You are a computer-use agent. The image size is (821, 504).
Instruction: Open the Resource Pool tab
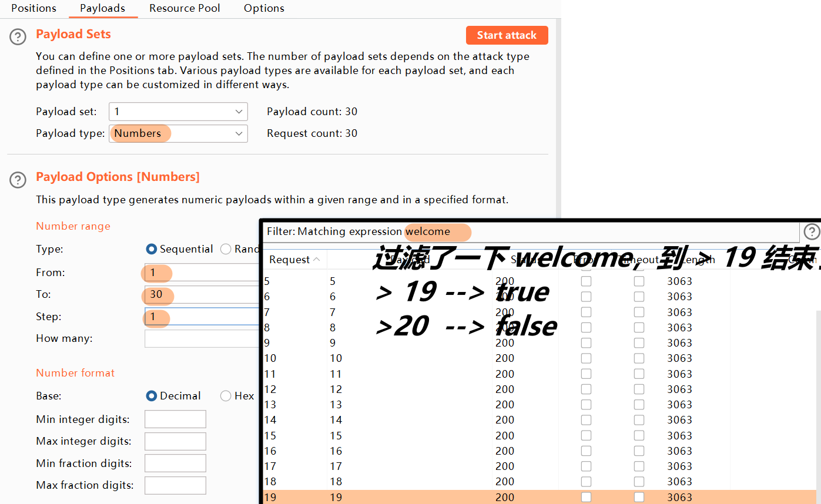click(185, 8)
